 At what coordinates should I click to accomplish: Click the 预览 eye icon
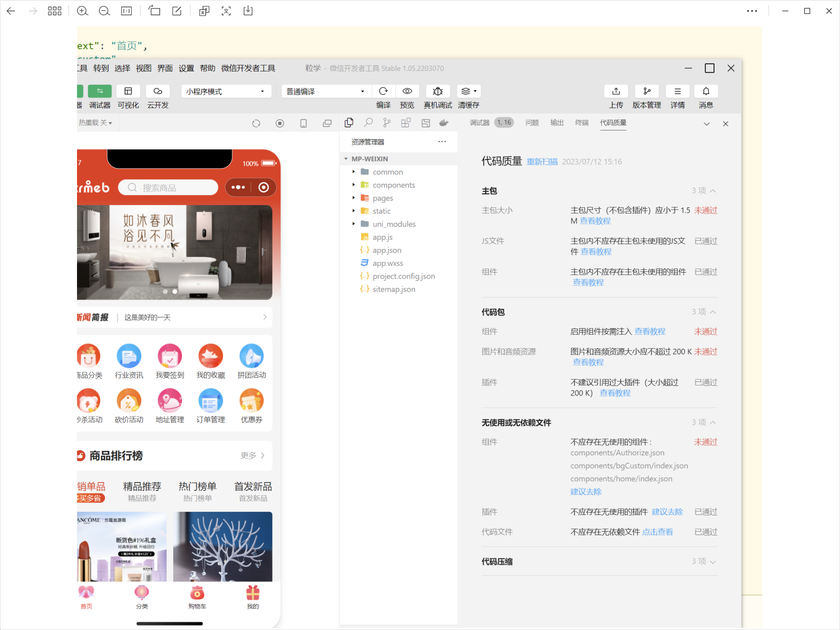click(x=407, y=91)
